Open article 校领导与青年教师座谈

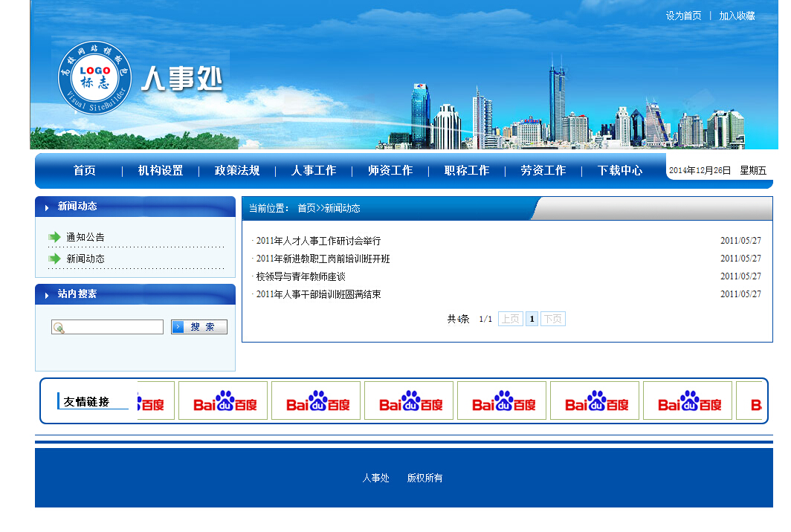(300, 276)
